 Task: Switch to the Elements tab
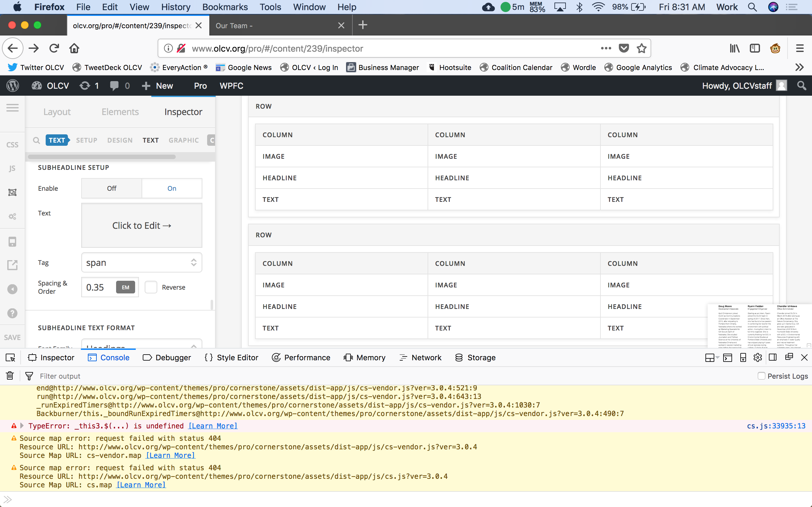pyautogui.click(x=120, y=112)
